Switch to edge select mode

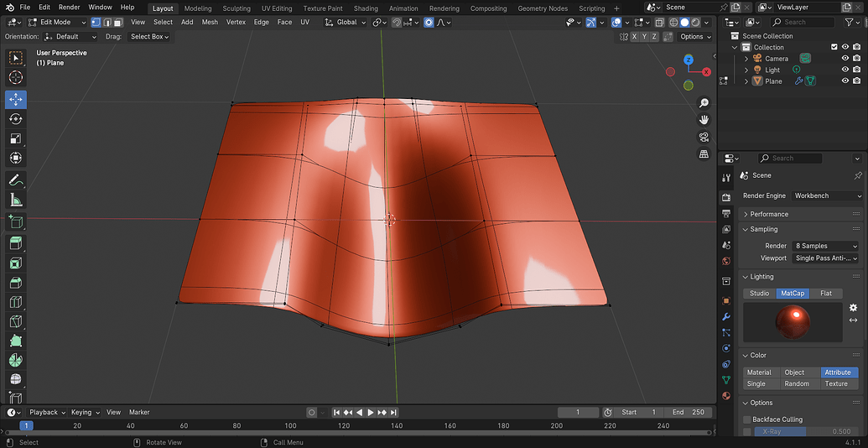(x=107, y=22)
